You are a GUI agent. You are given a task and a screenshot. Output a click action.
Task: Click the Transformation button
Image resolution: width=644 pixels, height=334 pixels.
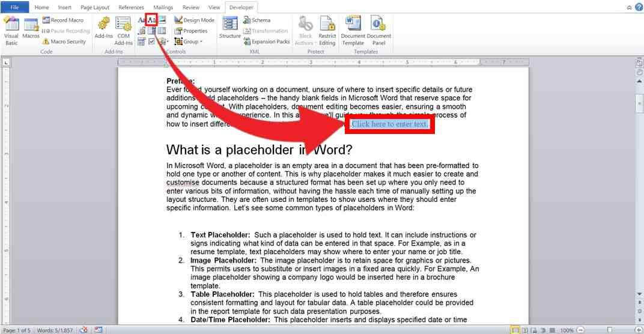tap(266, 31)
